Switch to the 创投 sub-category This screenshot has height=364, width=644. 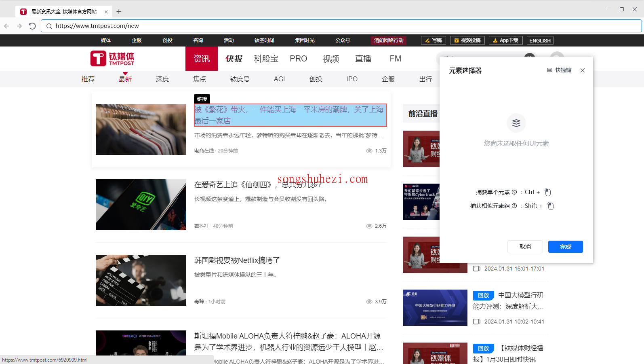click(x=316, y=79)
